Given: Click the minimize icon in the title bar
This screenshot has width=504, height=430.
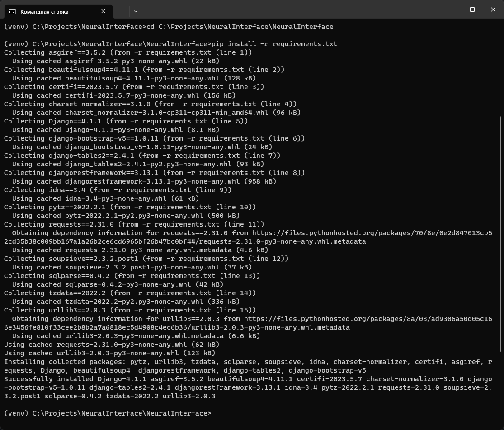Looking at the screenshot, I should pos(451,9).
